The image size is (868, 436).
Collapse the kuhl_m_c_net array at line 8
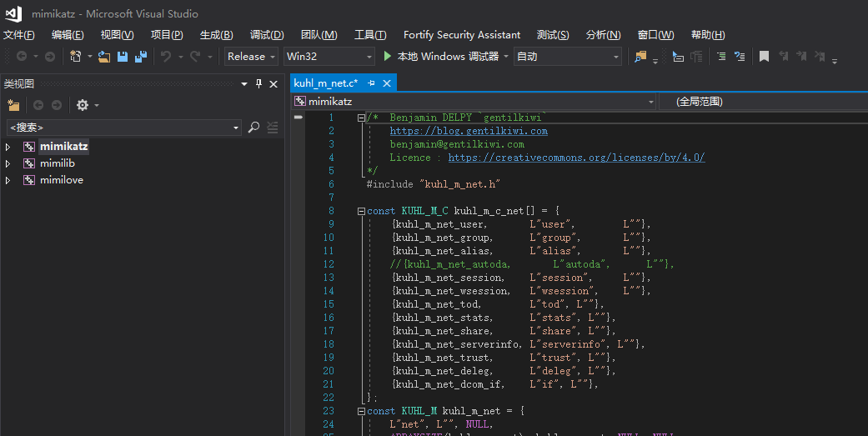tap(361, 211)
